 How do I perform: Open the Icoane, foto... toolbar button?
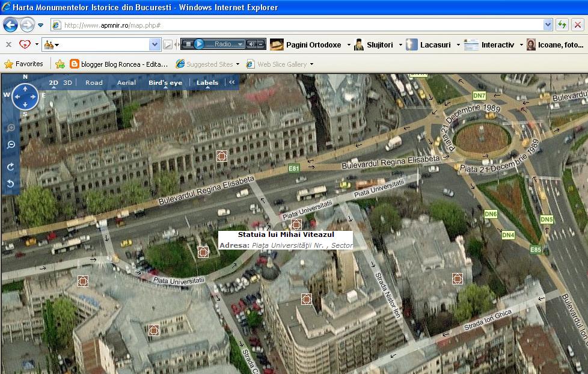556,44
